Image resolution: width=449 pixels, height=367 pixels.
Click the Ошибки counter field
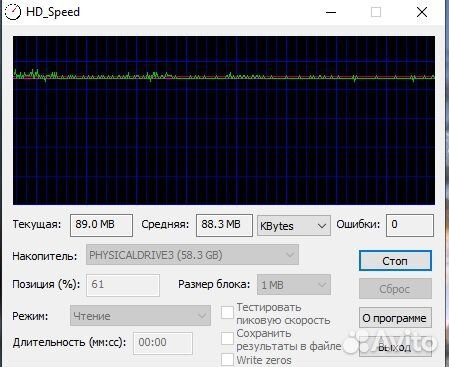[x=410, y=225]
